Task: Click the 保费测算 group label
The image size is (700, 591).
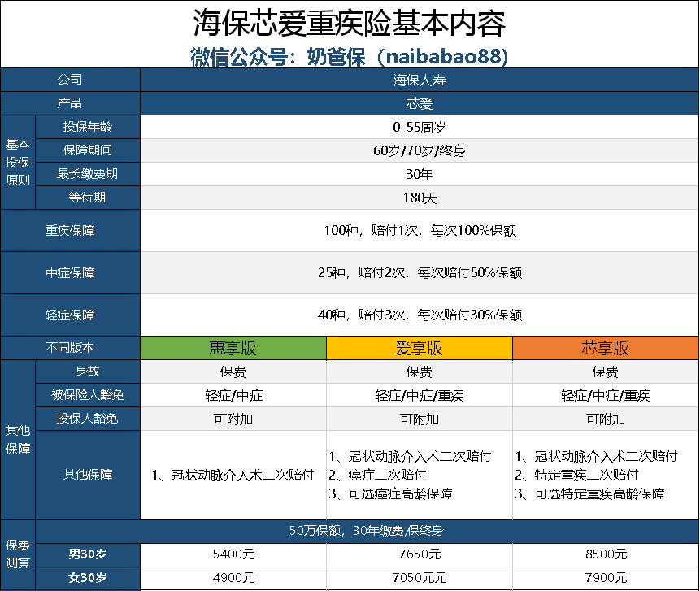Action: tap(18, 554)
